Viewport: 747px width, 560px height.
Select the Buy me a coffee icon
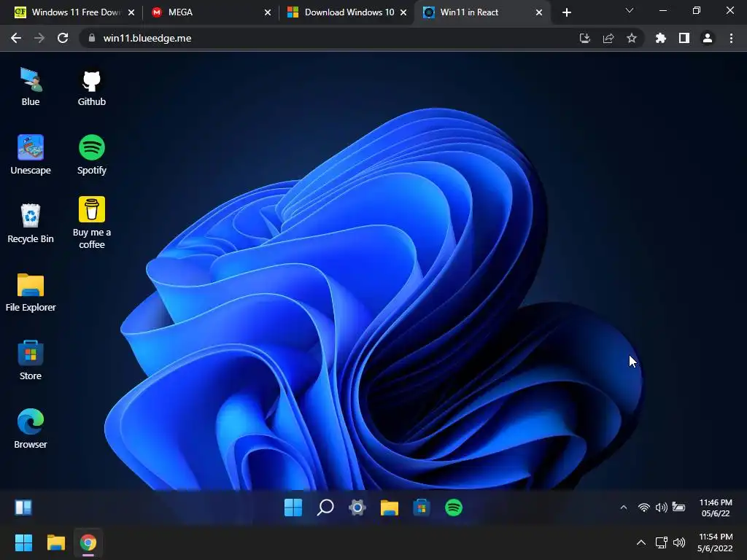[x=91, y=223]
